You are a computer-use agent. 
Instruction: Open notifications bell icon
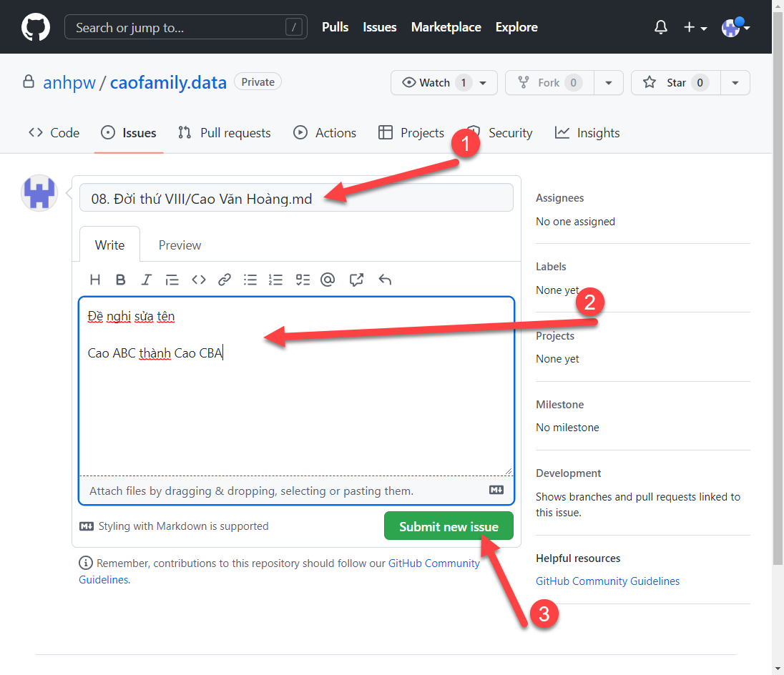click(661, 27)
